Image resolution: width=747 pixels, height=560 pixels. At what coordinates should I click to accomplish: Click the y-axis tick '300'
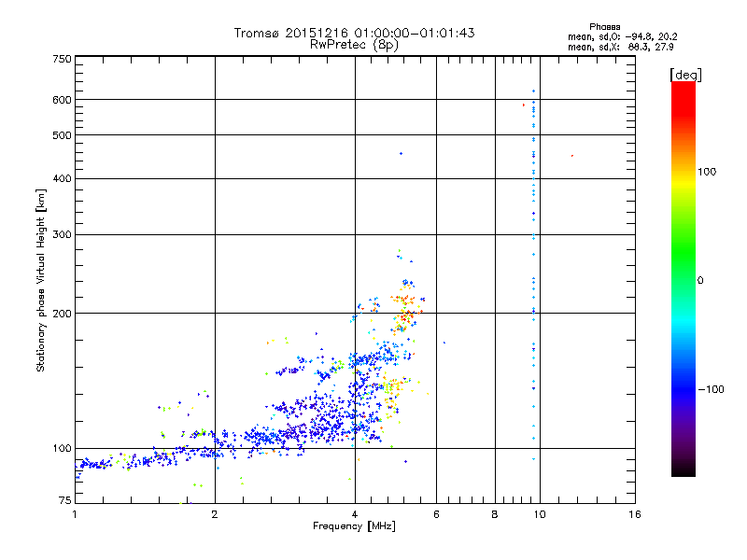pyautogui.click(x=62, y=234)
